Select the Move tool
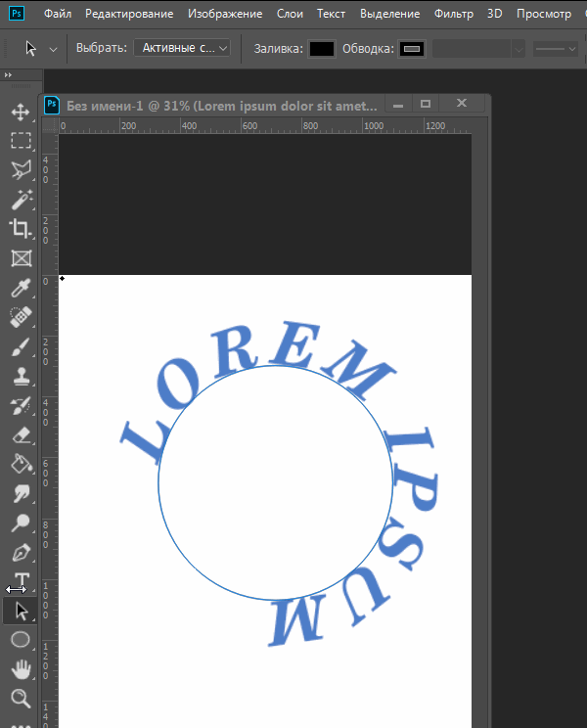The width and height of the screenshot is (587, 728). click(21, 113)
